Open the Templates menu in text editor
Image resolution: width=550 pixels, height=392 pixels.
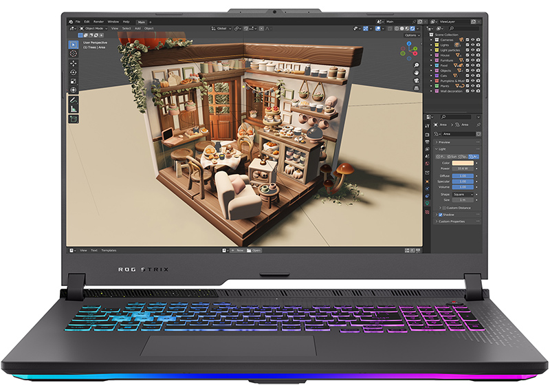click(109, 250)
